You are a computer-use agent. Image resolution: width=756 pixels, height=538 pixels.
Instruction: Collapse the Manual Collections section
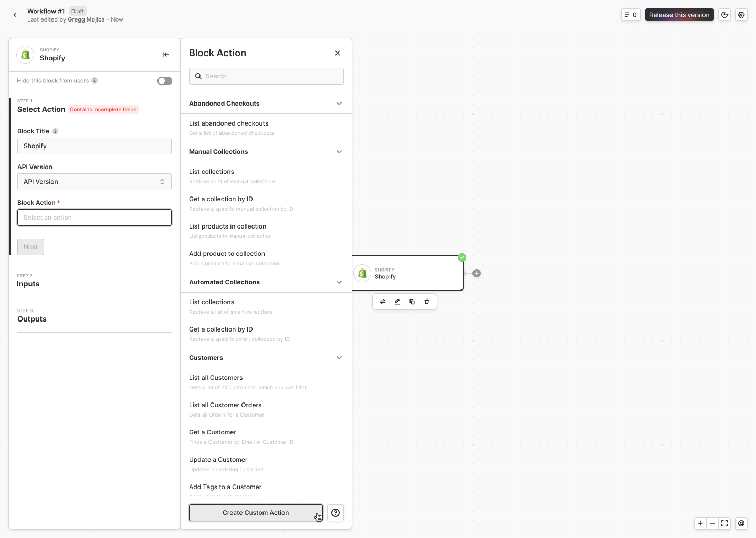339,152
